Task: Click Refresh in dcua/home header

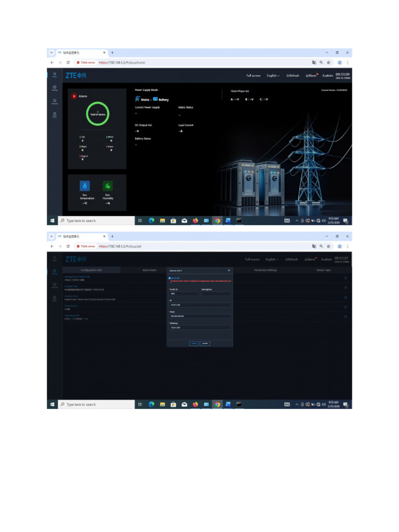Action: (x=293, y=76)
